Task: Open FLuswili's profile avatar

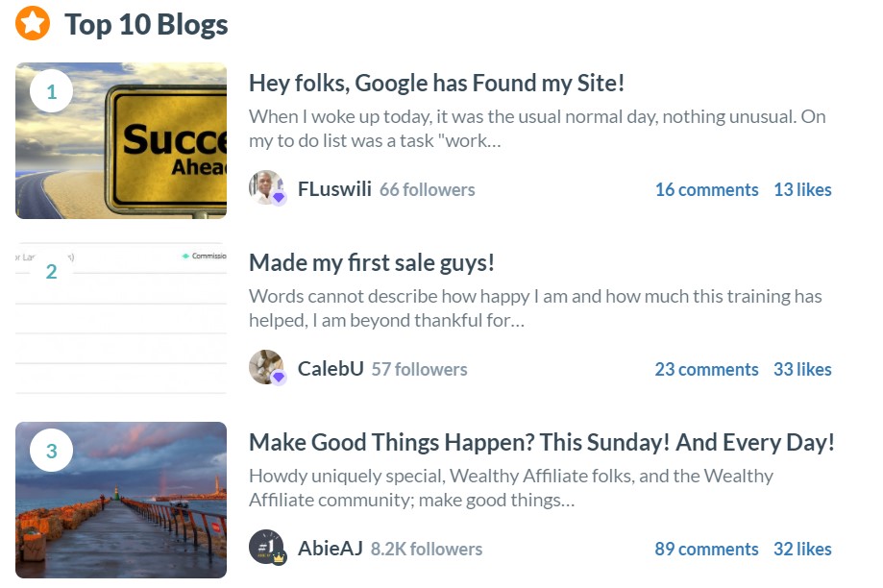Action: [x=266, y=187]
